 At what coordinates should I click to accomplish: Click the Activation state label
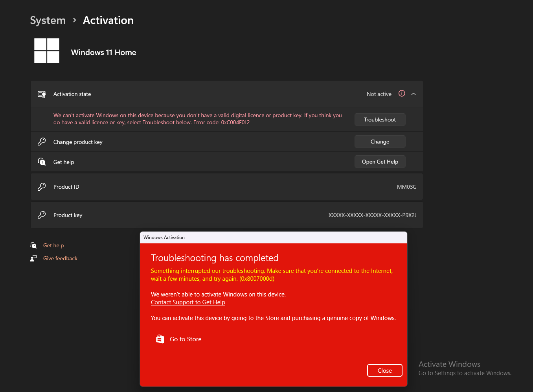[72, 94]
